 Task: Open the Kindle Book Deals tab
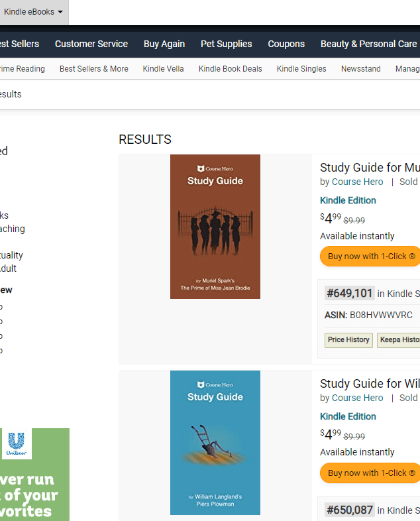[231, 69]
